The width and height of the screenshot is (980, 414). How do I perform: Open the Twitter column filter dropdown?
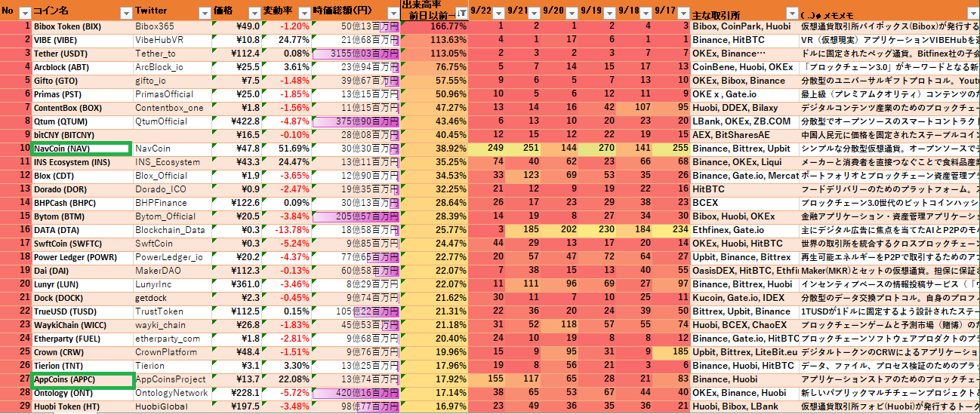pyautogui.click(x=204, y=13)
